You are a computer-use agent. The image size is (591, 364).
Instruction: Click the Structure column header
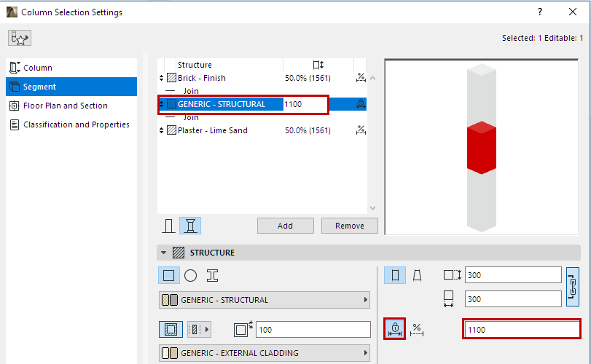pos(195,65)
